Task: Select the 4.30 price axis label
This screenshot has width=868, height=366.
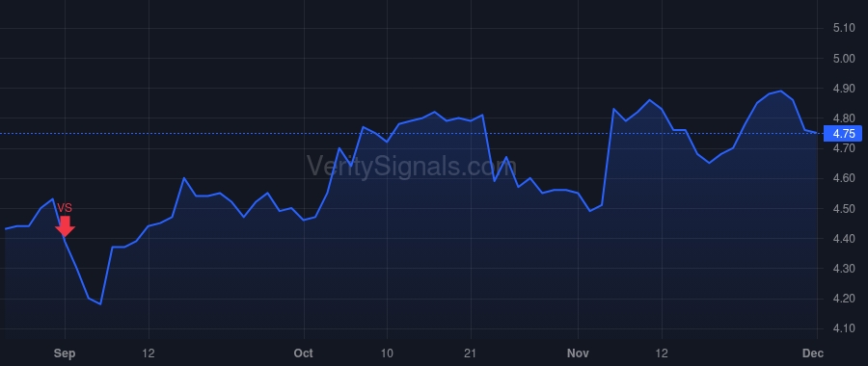Action: point(844,269)
